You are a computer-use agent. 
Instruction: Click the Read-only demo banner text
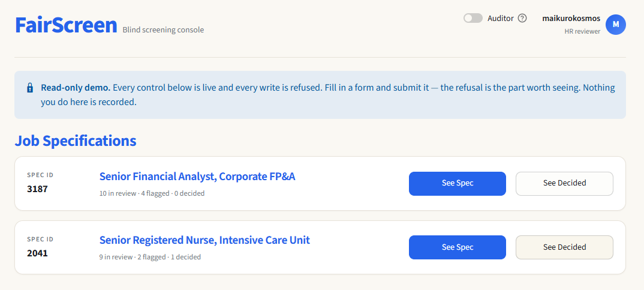click(x=328, y=95)
